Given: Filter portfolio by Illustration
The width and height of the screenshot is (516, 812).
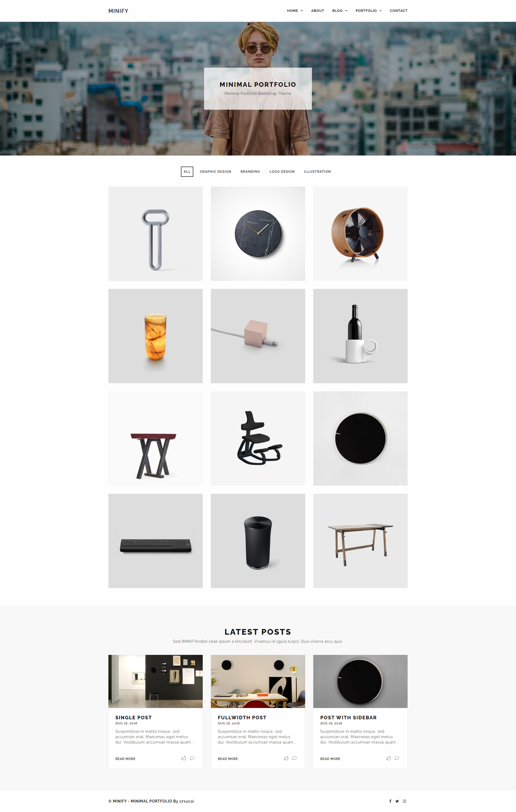Looking at the screenshot, I should [x=317, y=172].
